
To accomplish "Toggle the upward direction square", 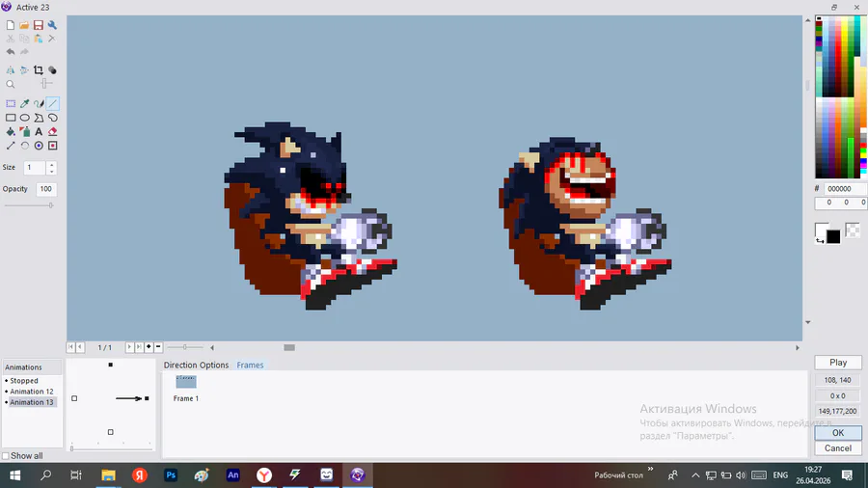I will pyautogui.click(x=111, y=365).
